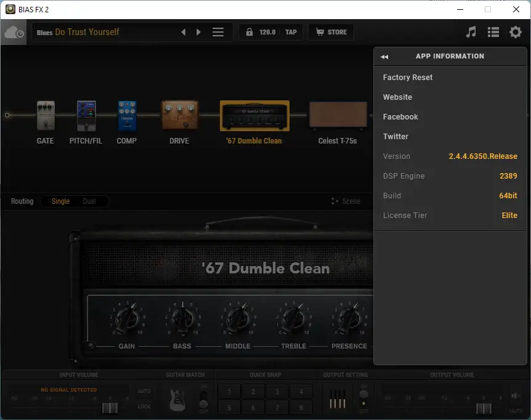The height and width of the screenshot is (420, 531).
Task: Open the music note tuner icon
Action: (x=471, y=32)
